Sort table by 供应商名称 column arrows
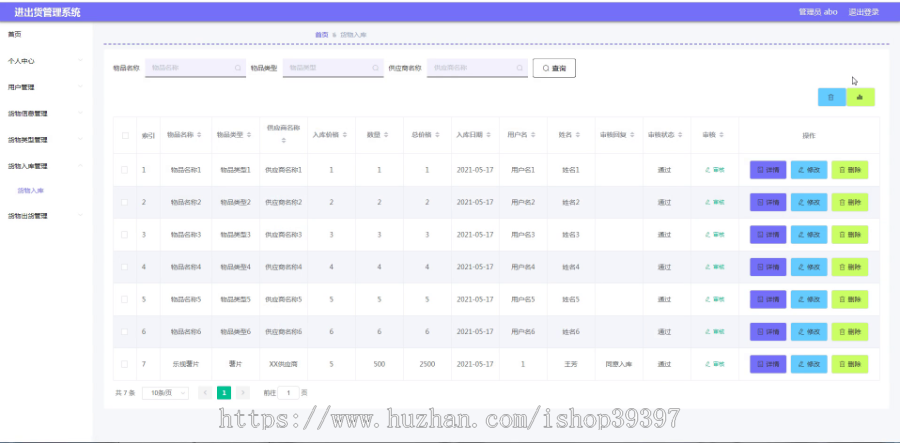 (284, 141)
